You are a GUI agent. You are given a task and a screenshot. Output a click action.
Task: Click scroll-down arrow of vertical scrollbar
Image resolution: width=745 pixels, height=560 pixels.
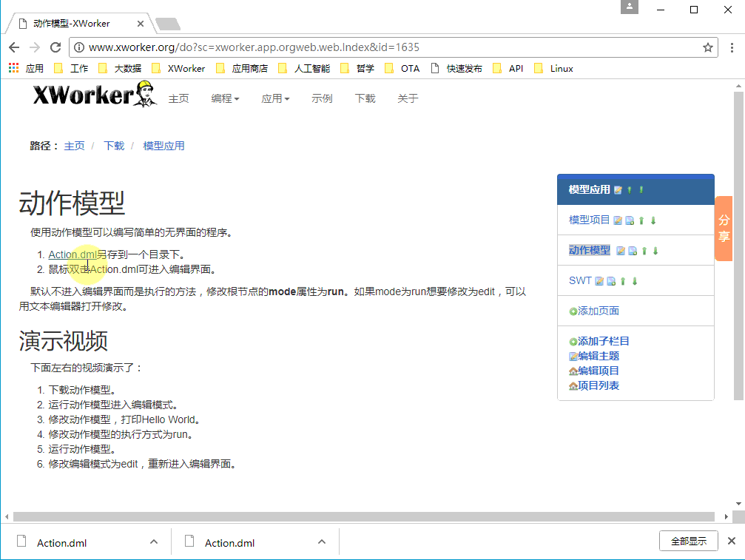point(738,504)
